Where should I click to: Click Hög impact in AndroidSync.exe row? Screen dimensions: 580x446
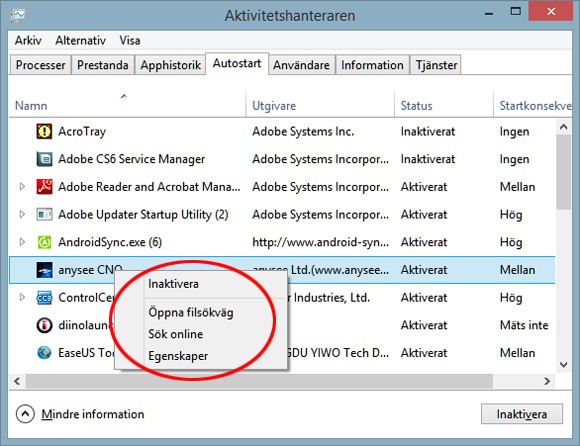[511, 242]
